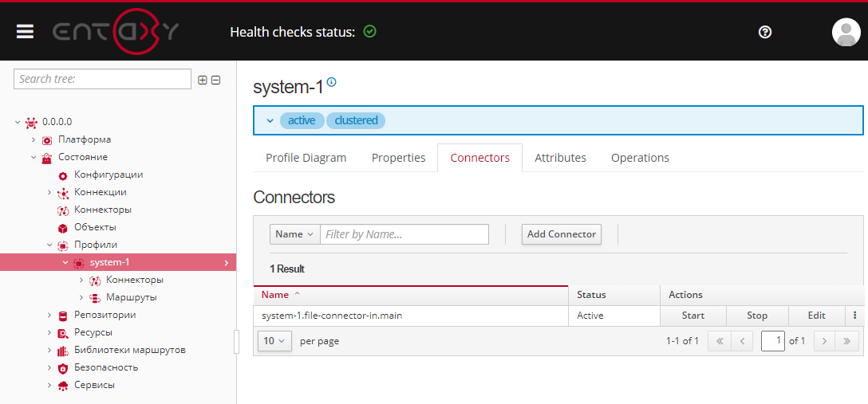Sort the table by Name column

pos(411,295)
